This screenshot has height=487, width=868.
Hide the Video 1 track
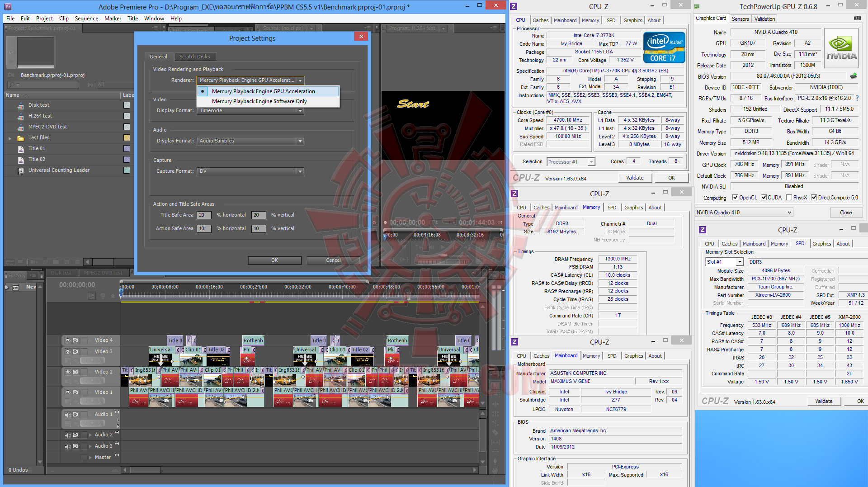[x=67, y=392]
